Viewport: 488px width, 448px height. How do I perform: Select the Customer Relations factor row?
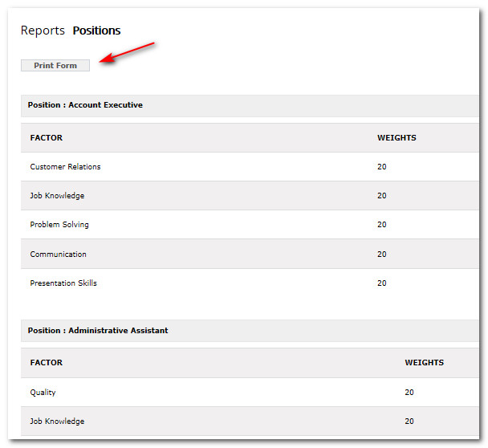click(x=66, y=167)
